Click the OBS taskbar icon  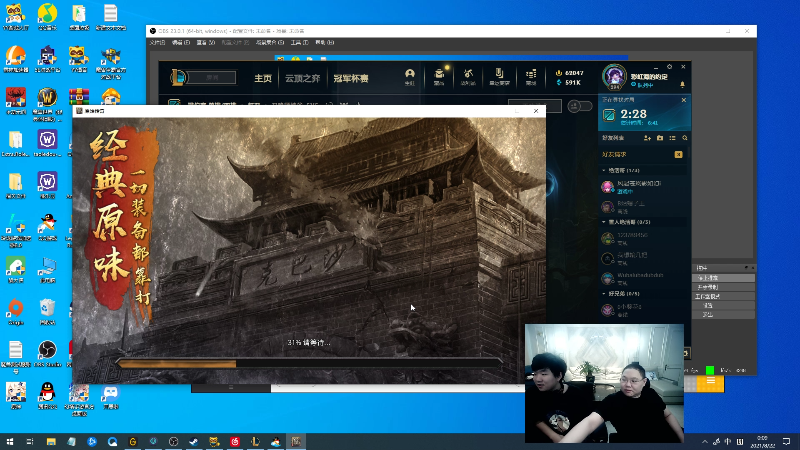[173, 441]
